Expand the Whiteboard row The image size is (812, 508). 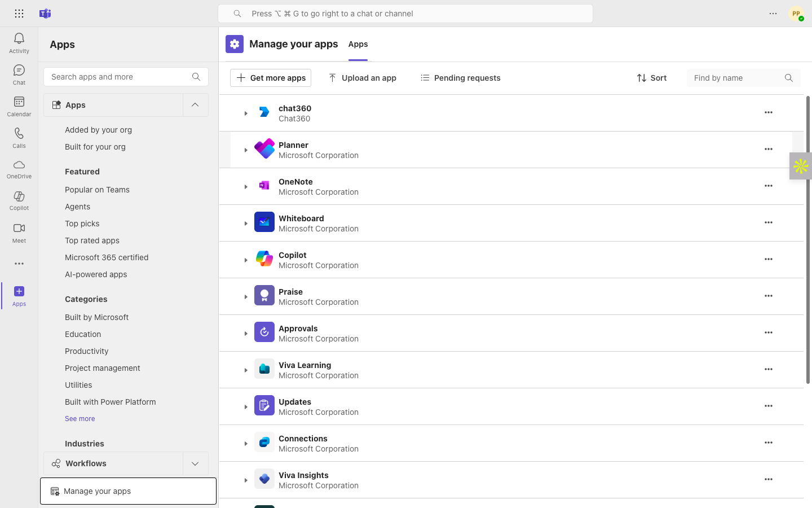[x=246, y=224]
